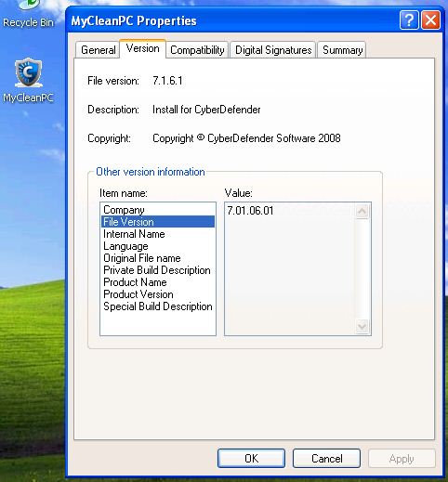The width and height of the screenshot is (448, 482).
Task: Click OK to confirm properties
Action: [251, 458]
